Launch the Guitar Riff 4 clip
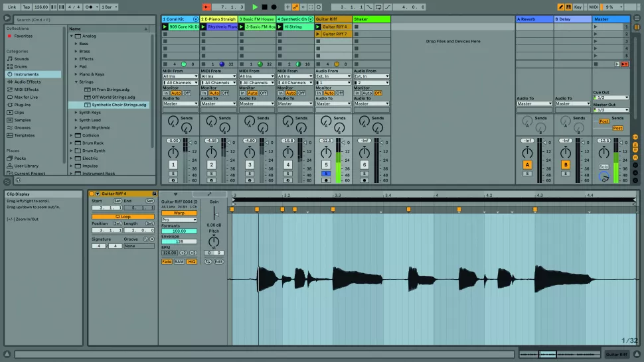Image resolution: width=644 pixels, height=362 pixels. tap(318, 27)
